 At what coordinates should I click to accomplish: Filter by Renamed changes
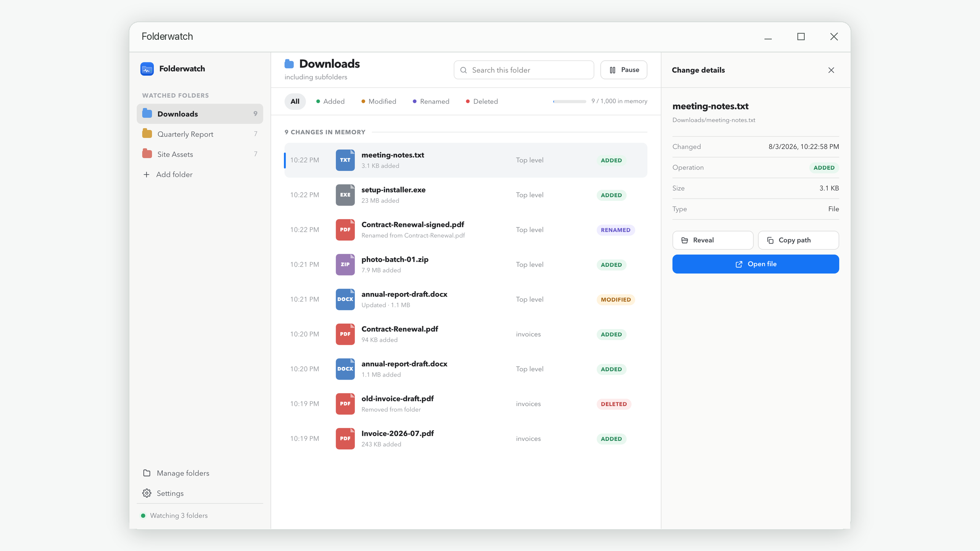point(431,101)
